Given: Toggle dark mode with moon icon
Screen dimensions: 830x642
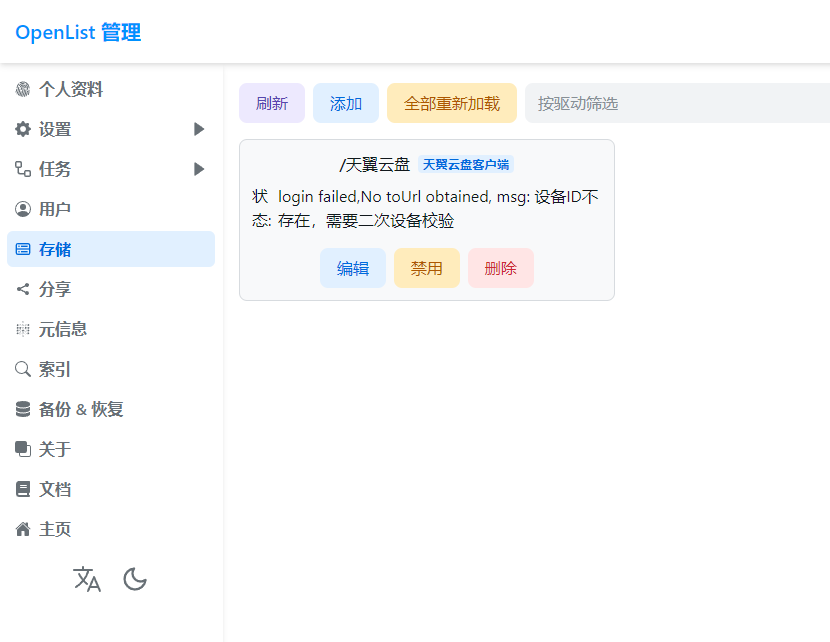Looking at the screenshot, I should point(135,579).
